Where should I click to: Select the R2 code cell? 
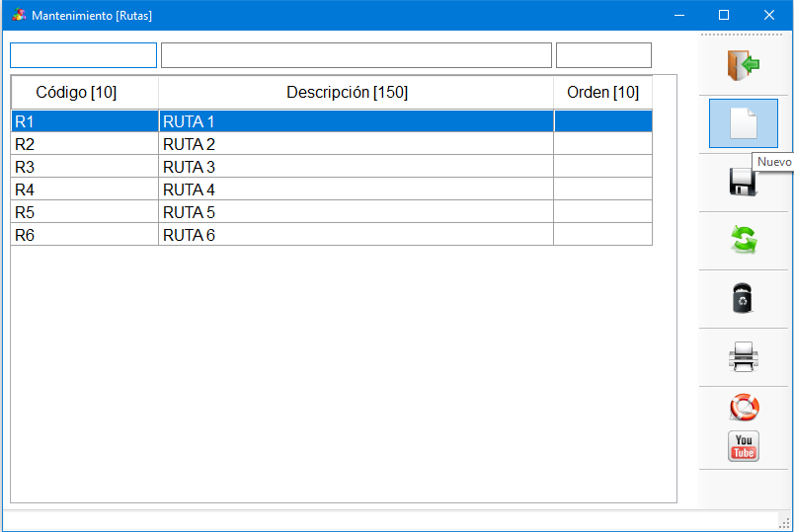coord(85,144)
